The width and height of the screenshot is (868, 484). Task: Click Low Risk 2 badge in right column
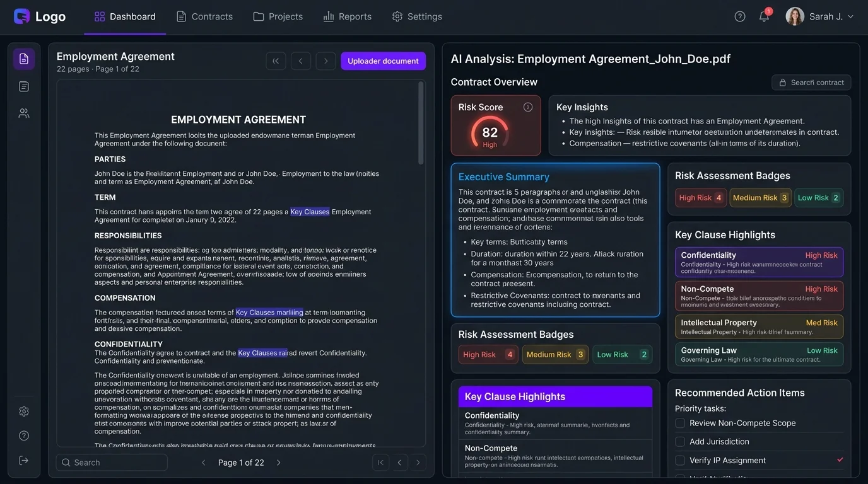pyautogui.click(x=819, y=197)
